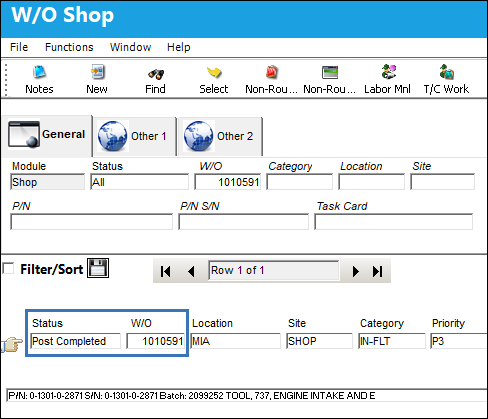
Task: Open the Labor Mnl toolbar icon
Action: coord(388,72)
